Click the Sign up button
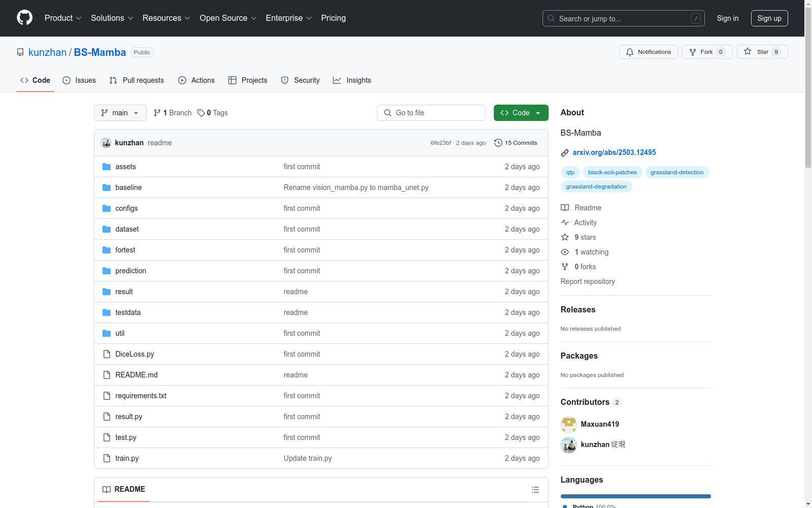This screenshot has height=508, width=812. coord(769,18)
